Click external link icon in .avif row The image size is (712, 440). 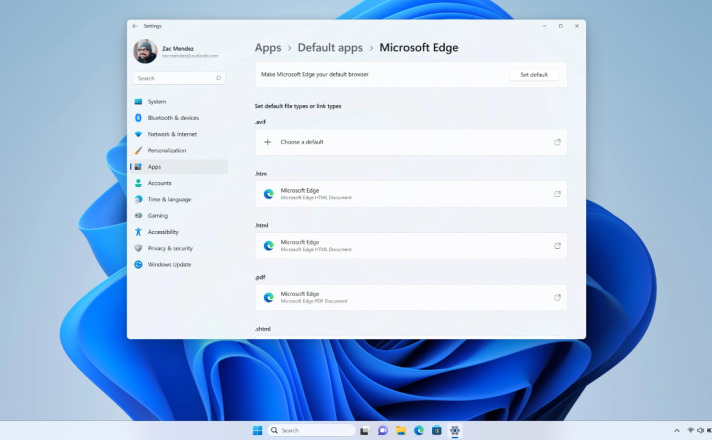click(557, 142)
